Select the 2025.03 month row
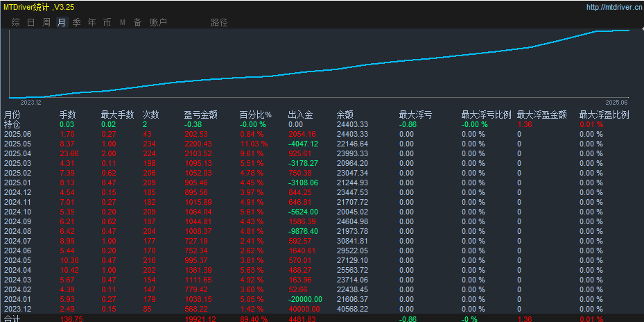 pos(322,163)
